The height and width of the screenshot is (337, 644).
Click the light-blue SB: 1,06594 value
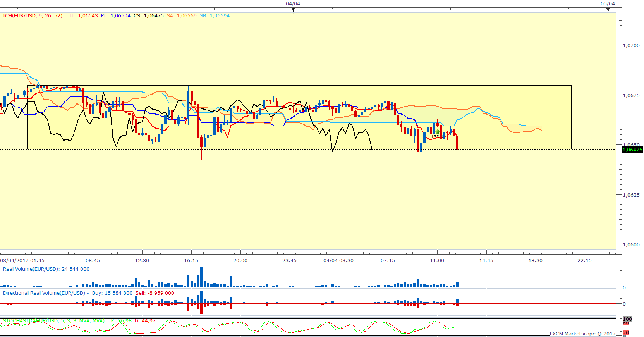tap(215, 16)
